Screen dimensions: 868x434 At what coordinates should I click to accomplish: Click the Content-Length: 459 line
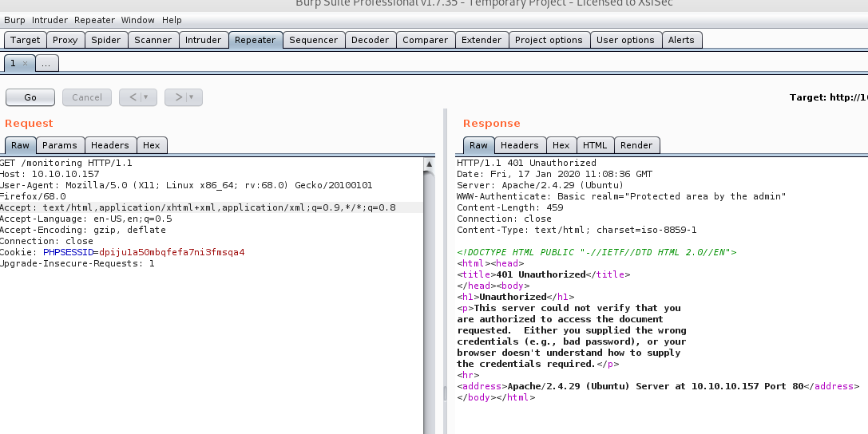click(x=509, y=208)
